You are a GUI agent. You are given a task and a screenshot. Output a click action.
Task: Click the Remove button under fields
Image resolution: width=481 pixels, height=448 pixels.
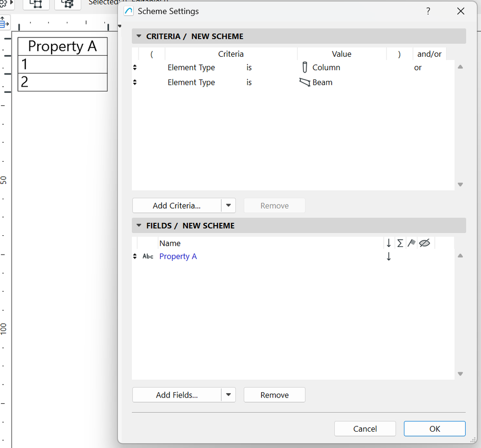click(x=274, y=395)
